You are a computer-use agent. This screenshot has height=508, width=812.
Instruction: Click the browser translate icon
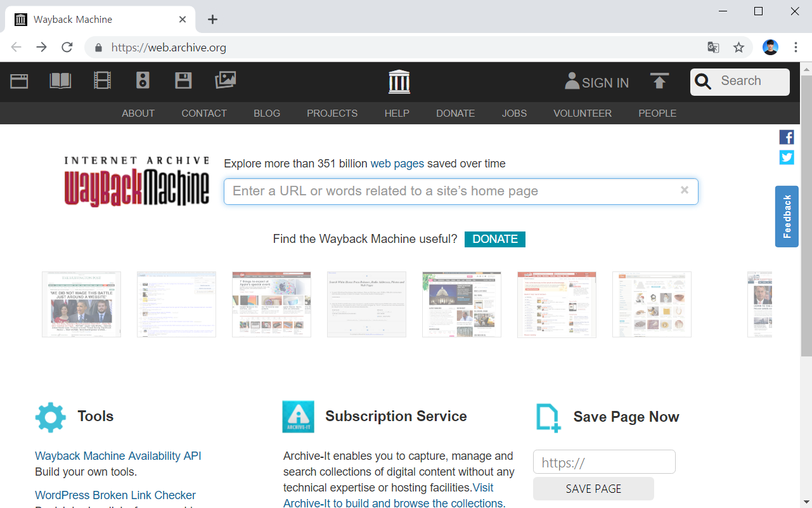pyautogui.click(x=713, y=48)
